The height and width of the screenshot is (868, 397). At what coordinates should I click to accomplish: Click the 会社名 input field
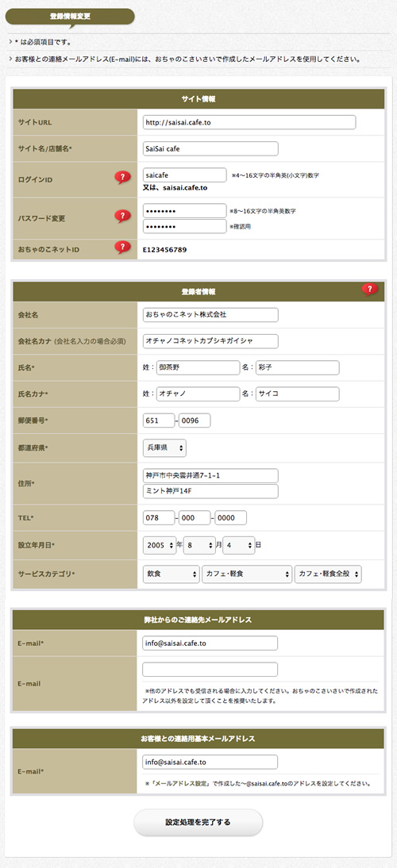tap(210, 315)
